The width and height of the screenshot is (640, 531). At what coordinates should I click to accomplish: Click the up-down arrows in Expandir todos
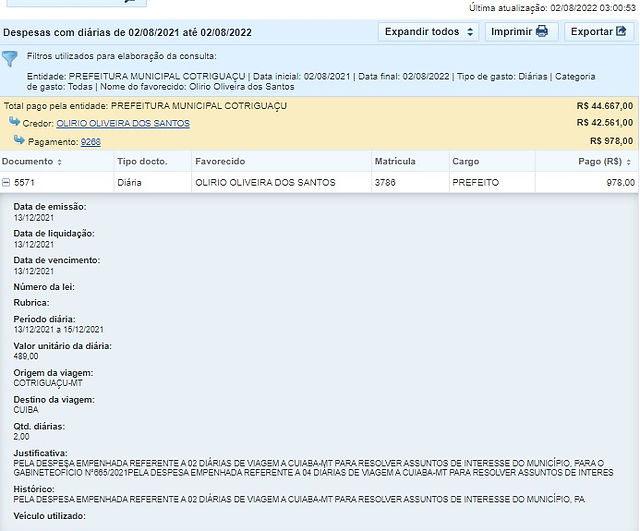(470, 32)
